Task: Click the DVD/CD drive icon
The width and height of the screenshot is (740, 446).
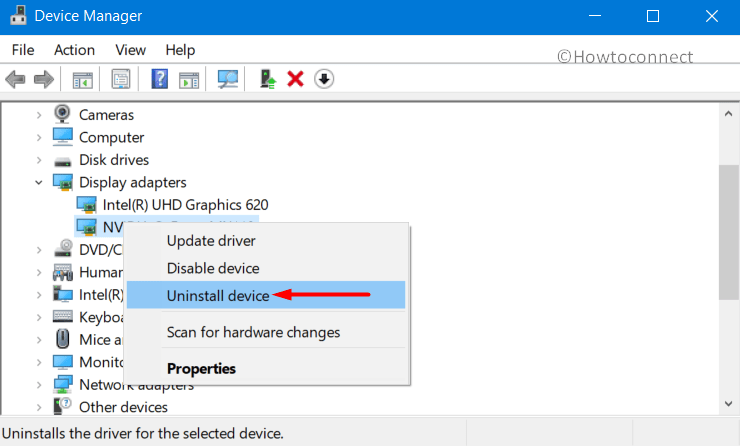Action: pos(63,248)
